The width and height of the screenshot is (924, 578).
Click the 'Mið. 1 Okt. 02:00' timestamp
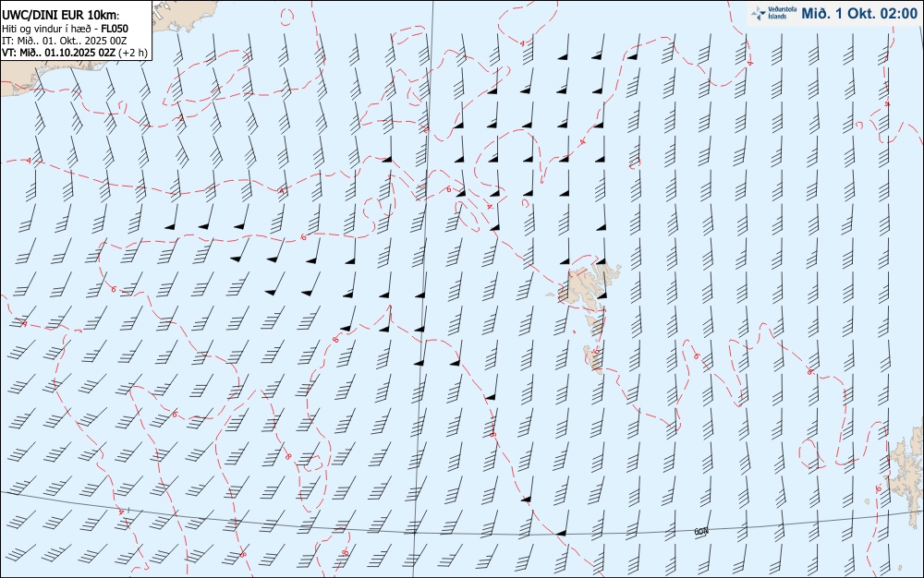click(859, 14)
